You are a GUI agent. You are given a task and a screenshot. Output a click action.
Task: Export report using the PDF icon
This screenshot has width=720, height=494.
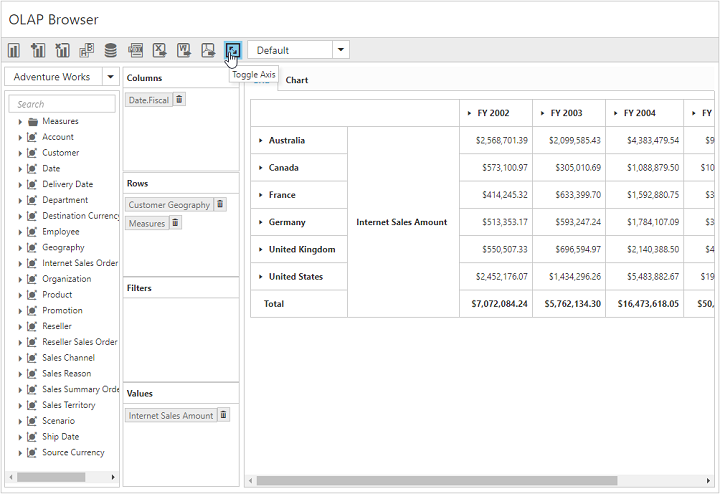tap(208, 50)
